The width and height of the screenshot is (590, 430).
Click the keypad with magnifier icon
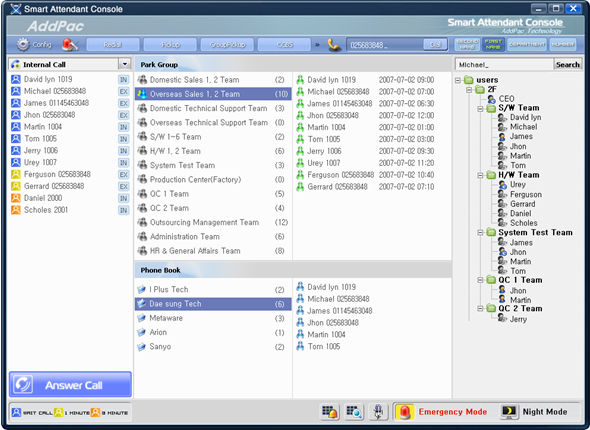click(354, 412)
